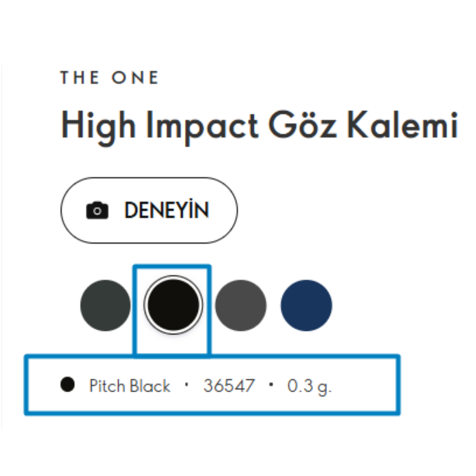Click the word THE in the brand label
This screenshot has height=476, width=476.
(x=79, y=78)
